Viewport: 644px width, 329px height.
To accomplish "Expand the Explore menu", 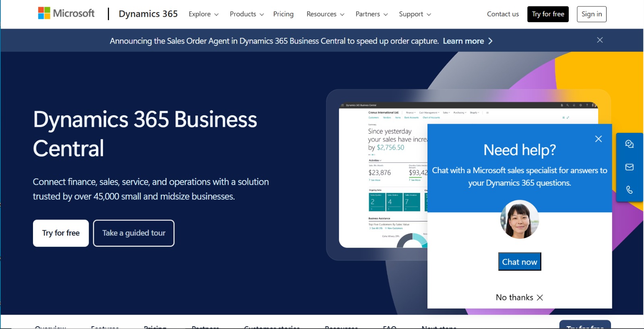I will coord(204,14).
